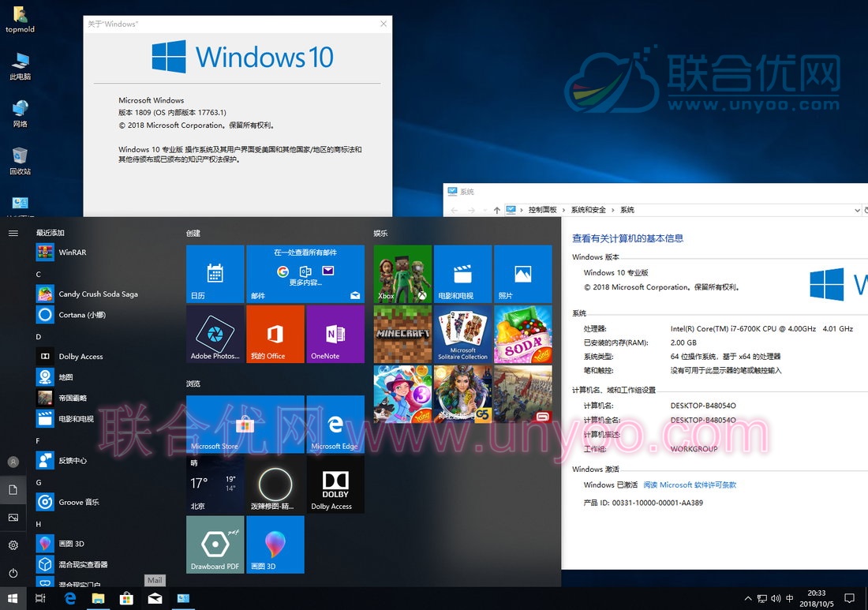
Task: Click the Power button in Start
Action: pos(13,573)
